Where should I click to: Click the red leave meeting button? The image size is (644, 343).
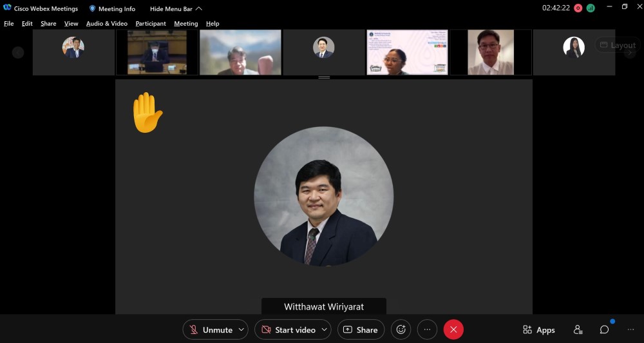[453, 329]
